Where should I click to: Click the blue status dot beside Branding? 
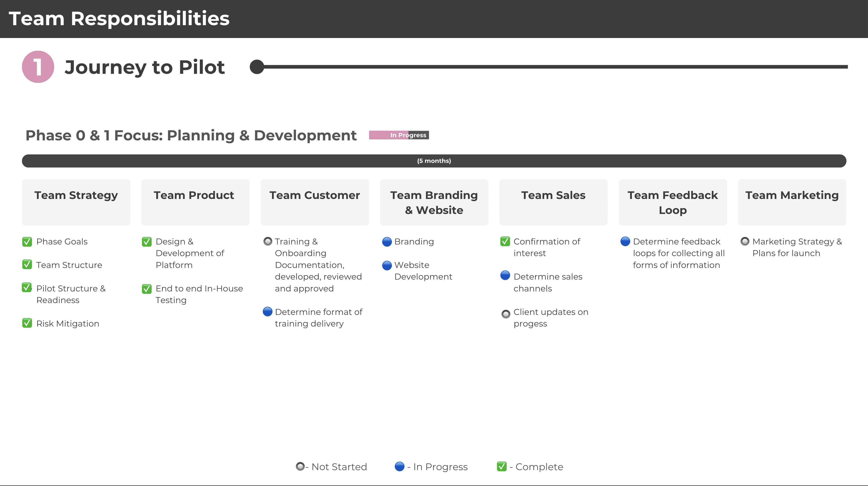coord(387,242)
